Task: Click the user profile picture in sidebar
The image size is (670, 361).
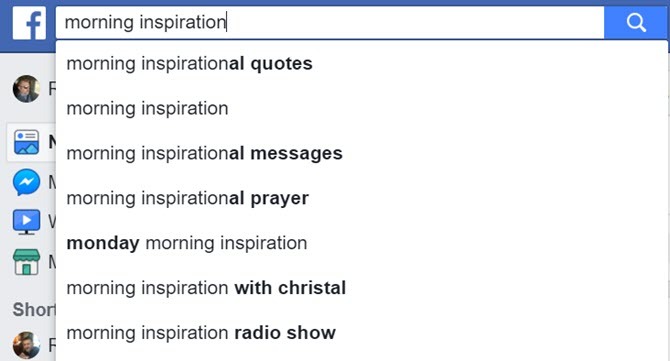Action: coord(26,89)
